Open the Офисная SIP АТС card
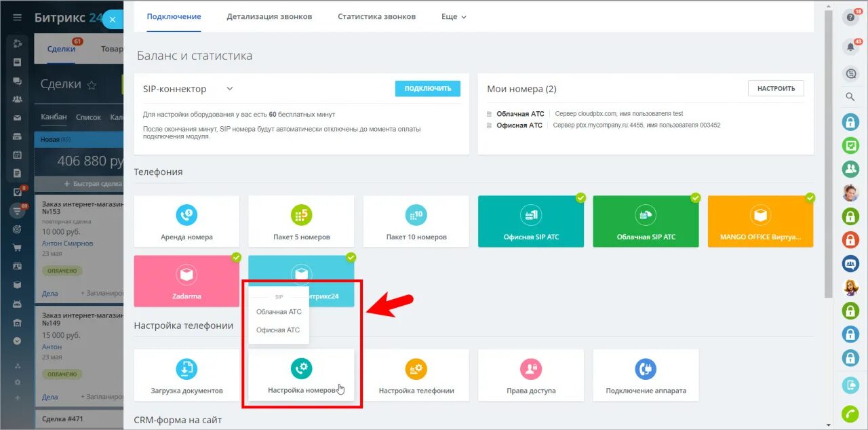Image resolution: width=868 pixels, height=430 pixels. coord(531,221)
